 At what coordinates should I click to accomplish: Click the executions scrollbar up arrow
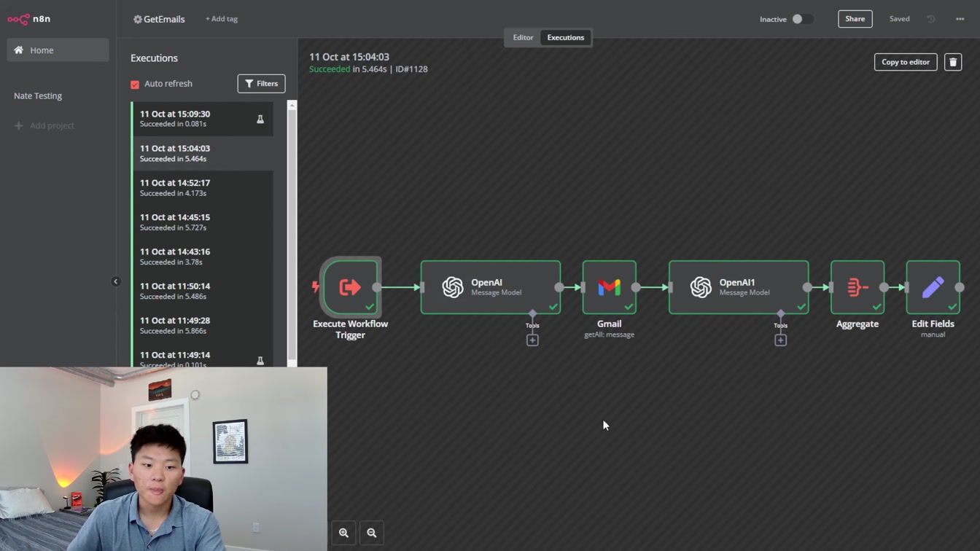pos(292,105)
